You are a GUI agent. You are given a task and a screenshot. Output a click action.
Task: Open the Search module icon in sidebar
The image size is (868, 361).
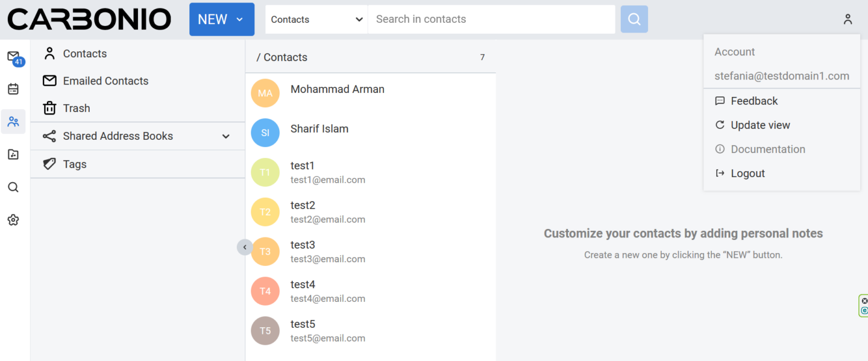tap(13, 187)
